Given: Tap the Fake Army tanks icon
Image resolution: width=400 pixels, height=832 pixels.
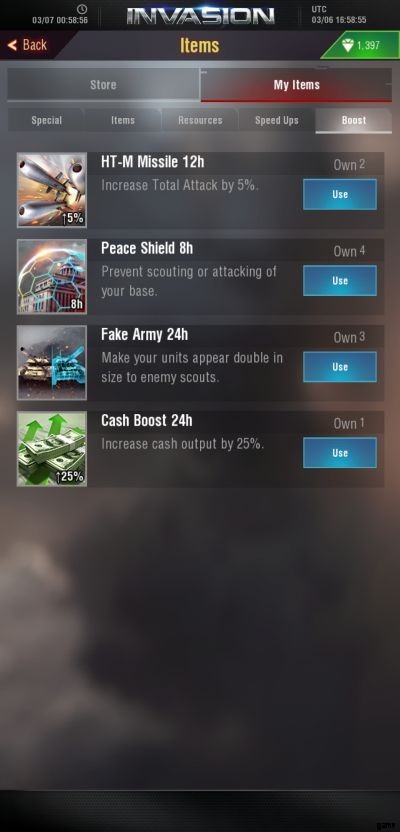Looking at the screenshot, I should tap(51, 363).
